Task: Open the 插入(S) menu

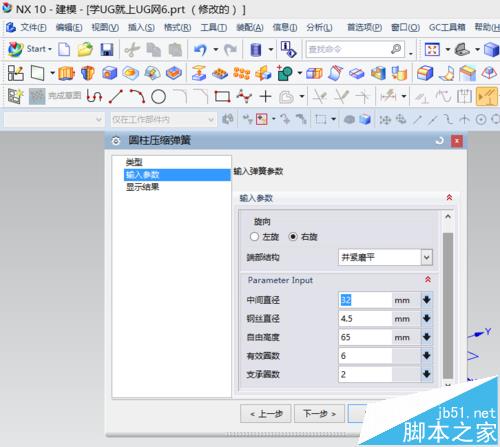Action: coord(141,27)
